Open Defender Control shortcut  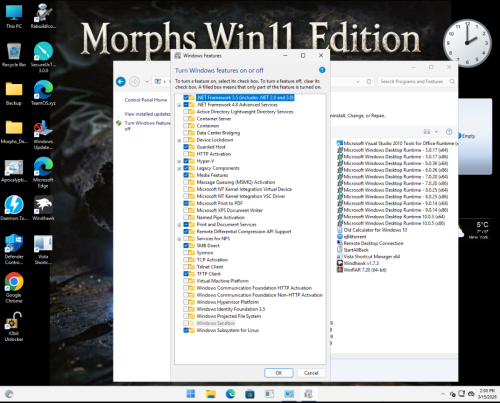(14, 249)
